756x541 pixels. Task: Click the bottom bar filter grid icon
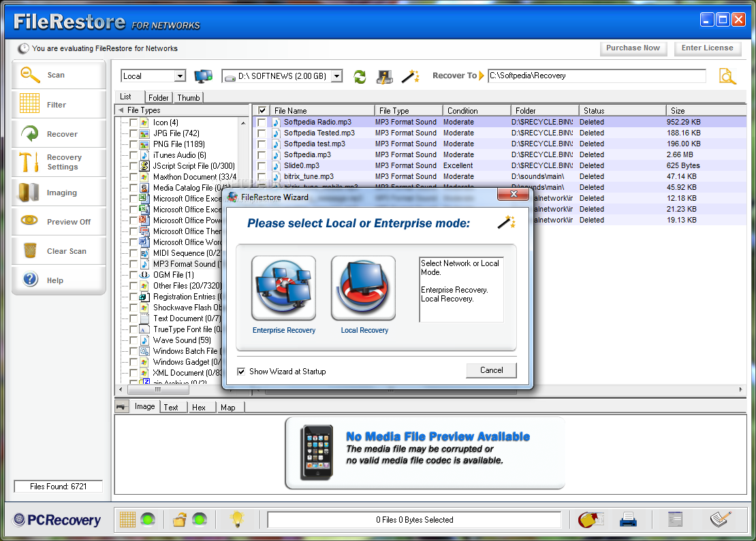[x=127, y=519]
